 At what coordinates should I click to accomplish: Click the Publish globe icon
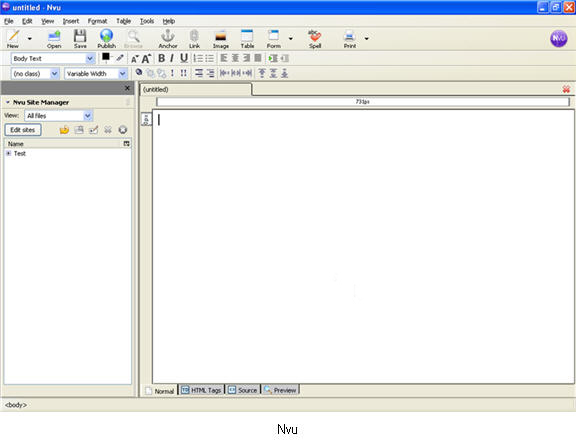[107, 39]
